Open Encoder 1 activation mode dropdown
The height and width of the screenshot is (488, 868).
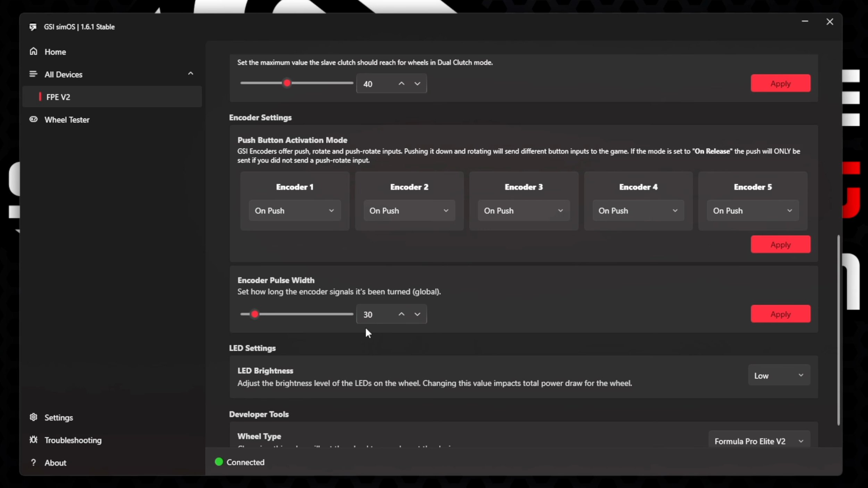tap(295, 211)
